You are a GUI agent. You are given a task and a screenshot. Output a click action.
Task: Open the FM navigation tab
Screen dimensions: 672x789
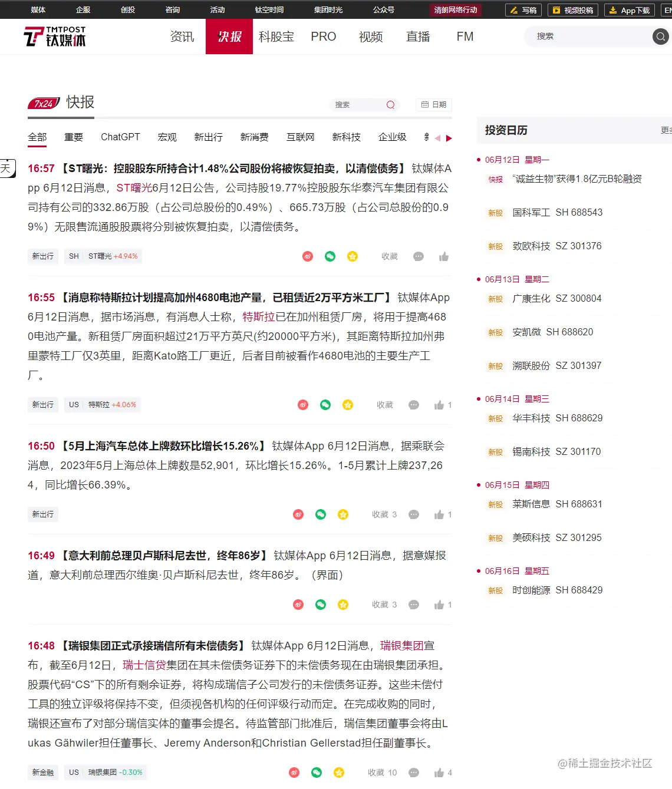click(x=465, y=37)
